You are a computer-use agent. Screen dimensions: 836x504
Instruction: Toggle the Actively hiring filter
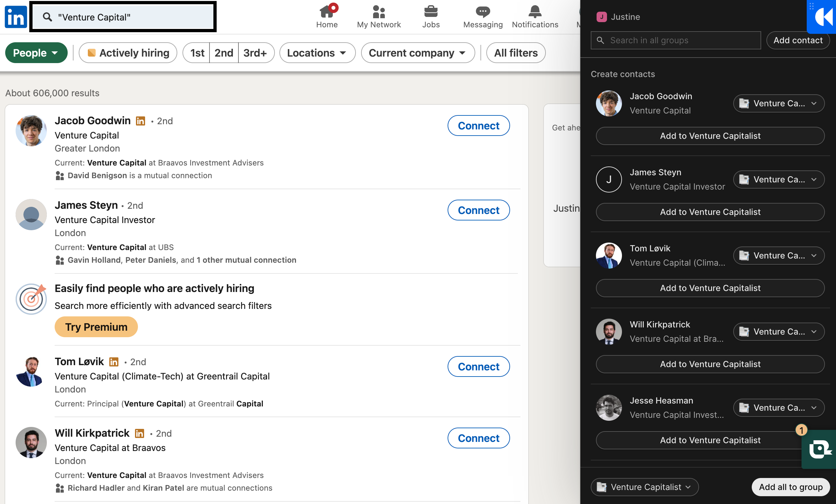pyautogui.click(x=128, y=53)
